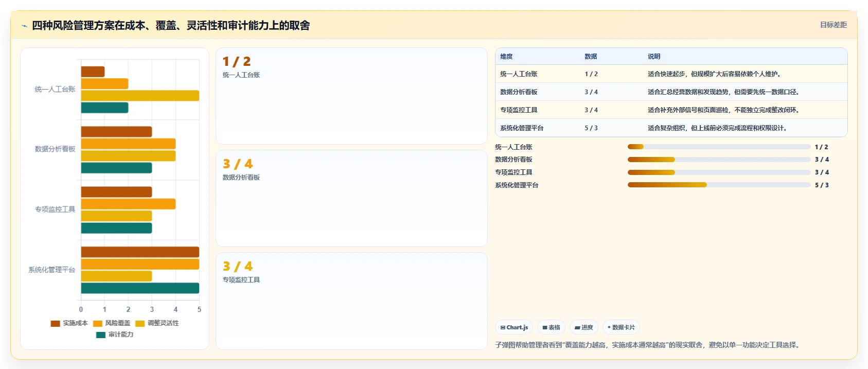Screen dimensions: 868x369
Task: Open the 3 / 4 专项监控工具 data card
Action: [351, 301]
